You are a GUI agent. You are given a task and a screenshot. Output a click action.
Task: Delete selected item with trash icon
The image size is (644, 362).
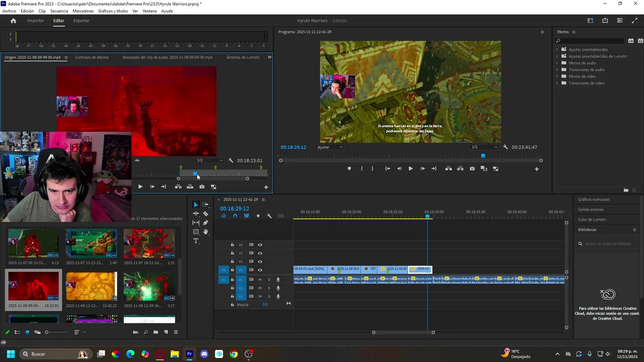(176, 332)
